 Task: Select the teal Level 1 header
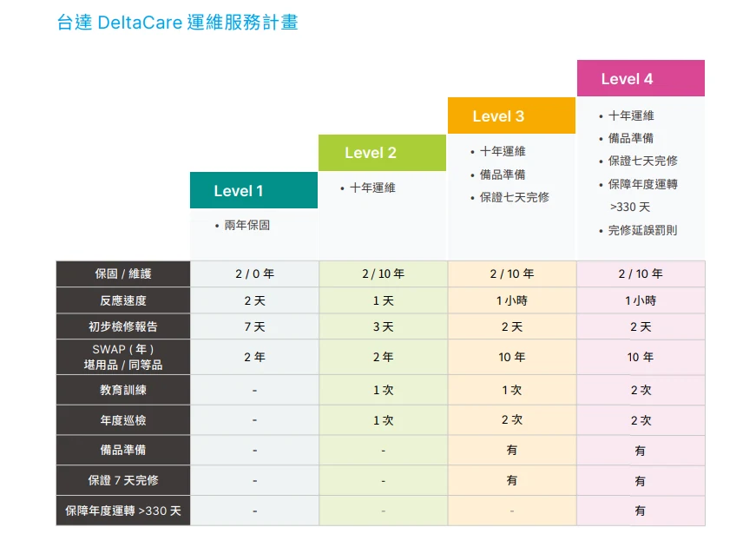click(x=253, y=190)
